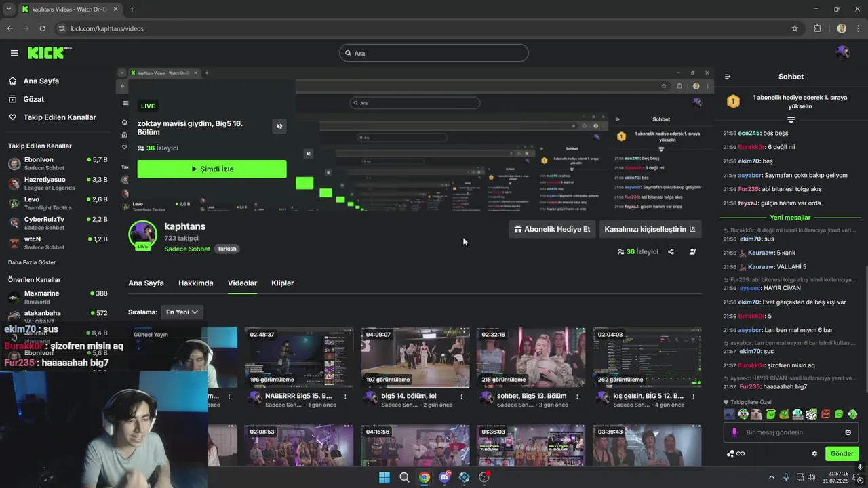
Task: Open options menu of big5 14. bölüm video
Action: click(x=462, y=396)
